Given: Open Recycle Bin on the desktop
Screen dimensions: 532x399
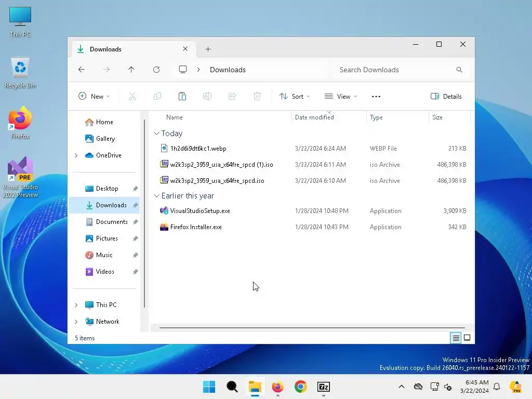Looking at the screenshot, I should 20,73.
